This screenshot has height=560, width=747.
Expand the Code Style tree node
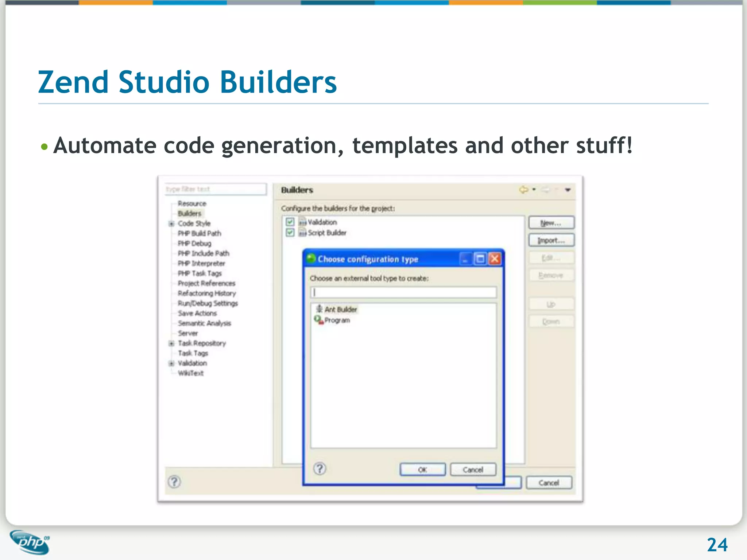(171, 223)
